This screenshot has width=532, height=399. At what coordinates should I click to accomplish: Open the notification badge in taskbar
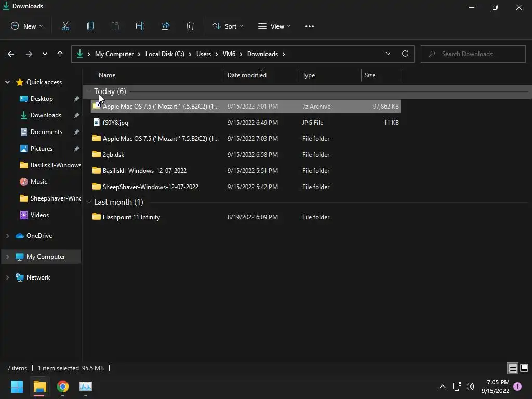tap(517, 387)
